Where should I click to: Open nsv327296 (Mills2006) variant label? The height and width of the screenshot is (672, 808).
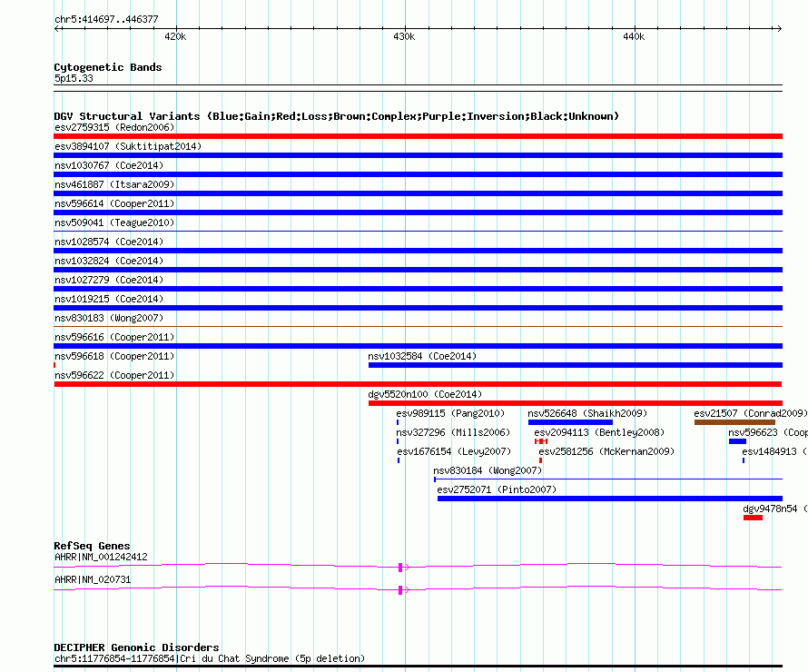click(x=453, y=432)
